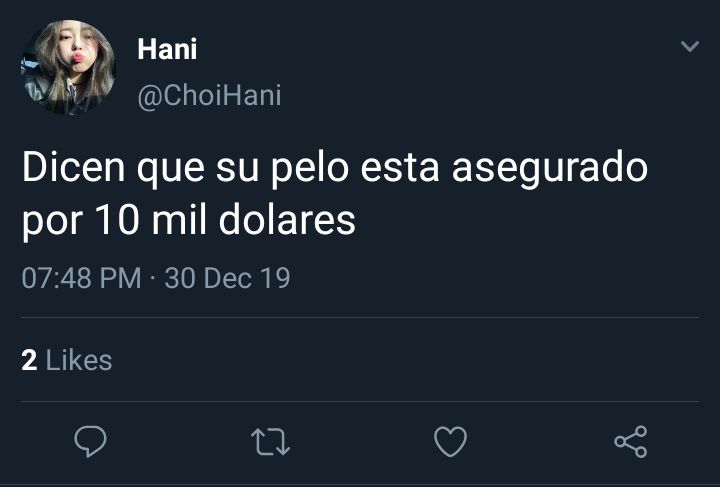Viewport: 720px width, 487px height.
Task: Open tweet options chevron menu
Action: [x=690, y=46]
